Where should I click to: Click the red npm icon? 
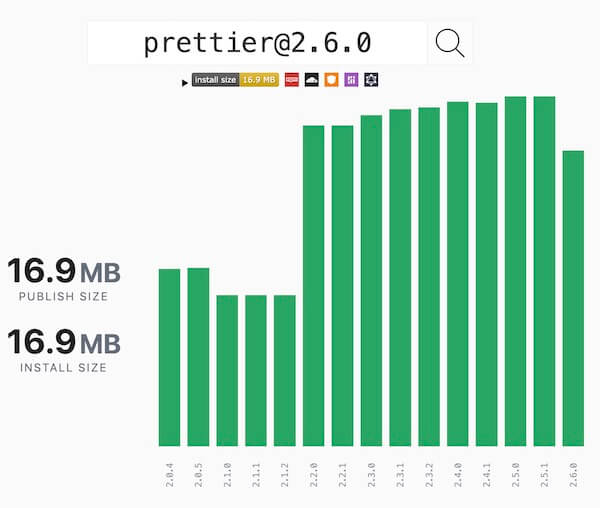tap(291, 80)
